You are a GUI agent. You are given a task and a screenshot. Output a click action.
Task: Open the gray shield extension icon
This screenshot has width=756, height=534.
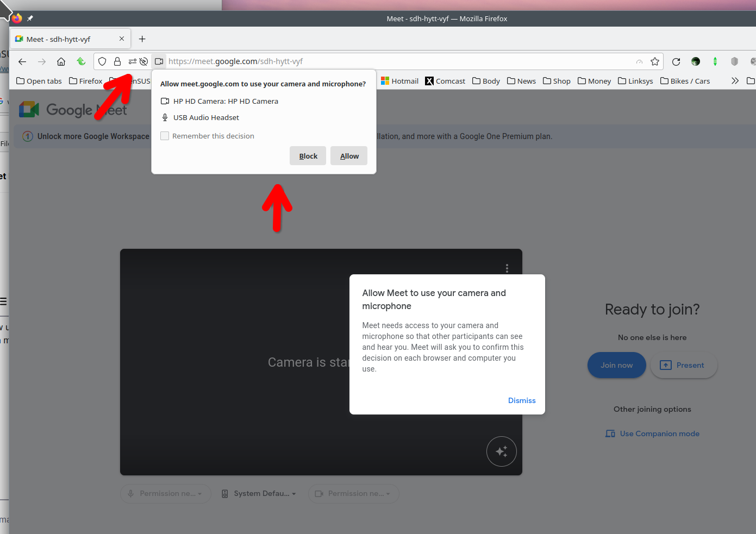point(735,61)
